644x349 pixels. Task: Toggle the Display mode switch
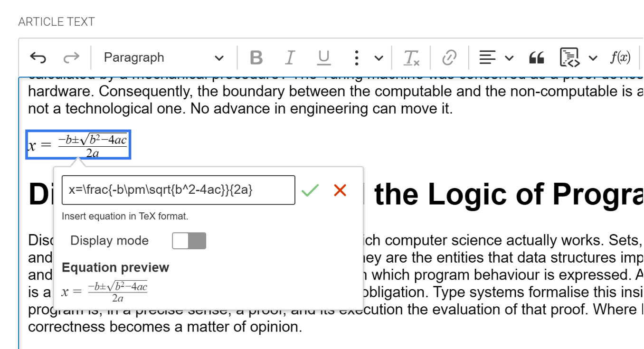click(189, 241)
